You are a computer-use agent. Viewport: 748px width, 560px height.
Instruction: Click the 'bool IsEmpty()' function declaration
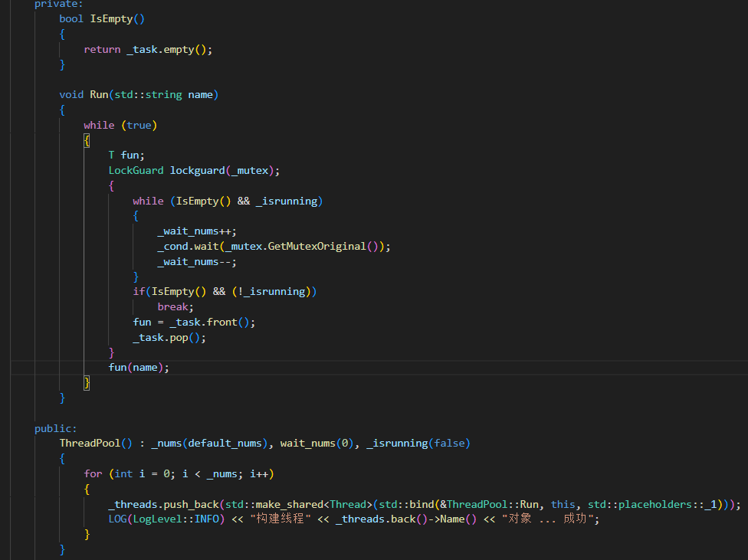click(102, 19)
